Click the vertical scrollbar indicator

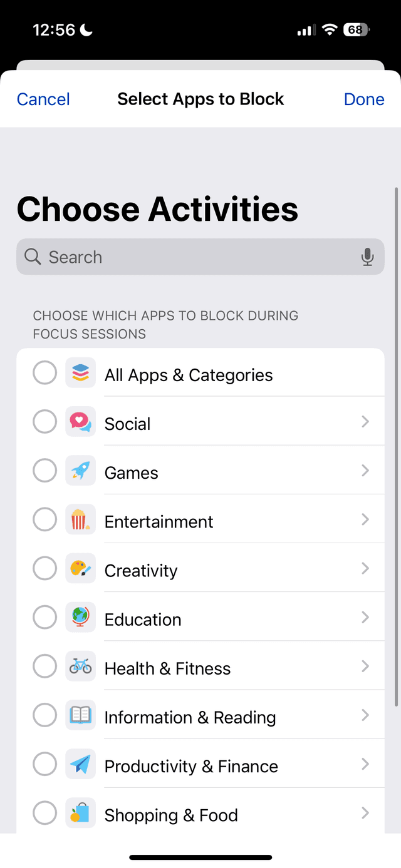point(396,447)
